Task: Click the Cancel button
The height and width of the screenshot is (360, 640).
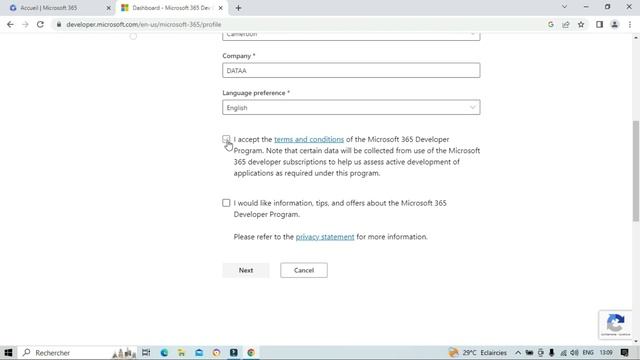Action: click(304, 270)
